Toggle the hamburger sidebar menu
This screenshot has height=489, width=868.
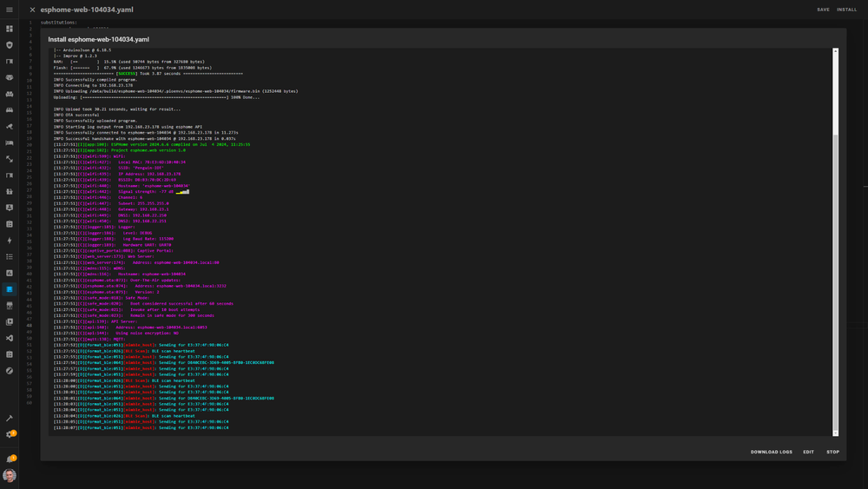click(10, 10)
